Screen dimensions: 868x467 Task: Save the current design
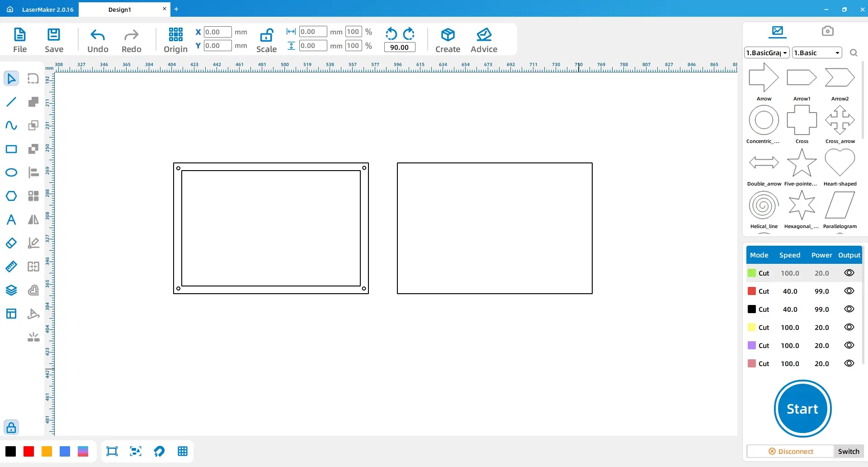[x=54, y=40]
